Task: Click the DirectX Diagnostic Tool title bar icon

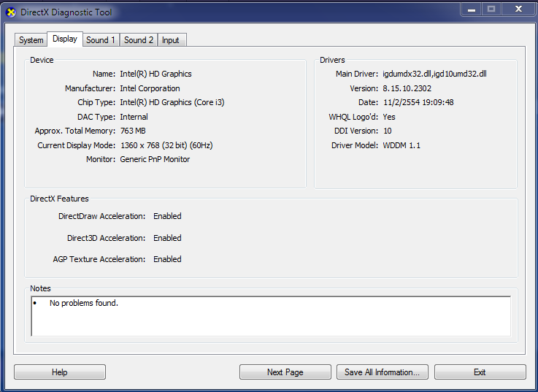Action: (x=11, y=12)
